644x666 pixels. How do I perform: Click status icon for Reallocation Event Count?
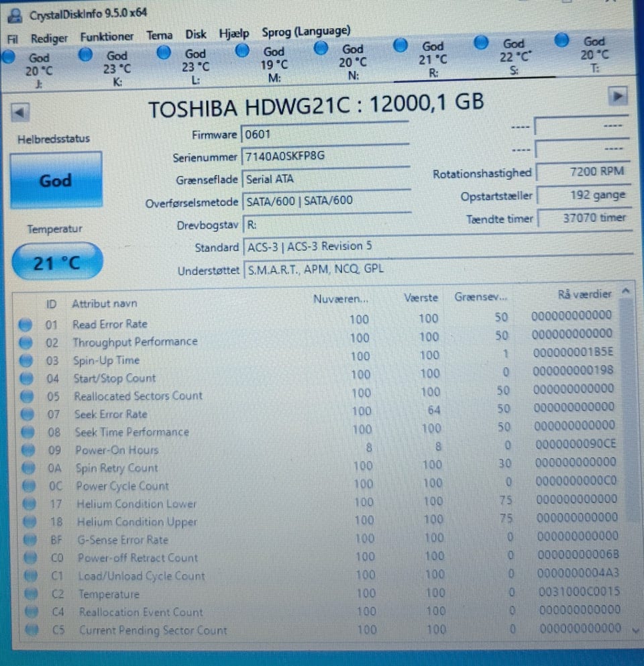pos(32,612)
